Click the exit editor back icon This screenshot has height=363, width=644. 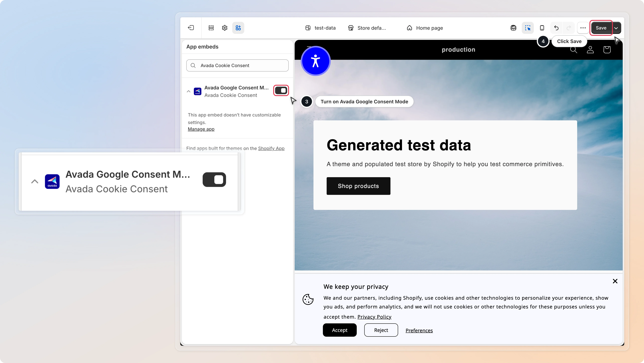pyautogui.click(x=191, y=28)
